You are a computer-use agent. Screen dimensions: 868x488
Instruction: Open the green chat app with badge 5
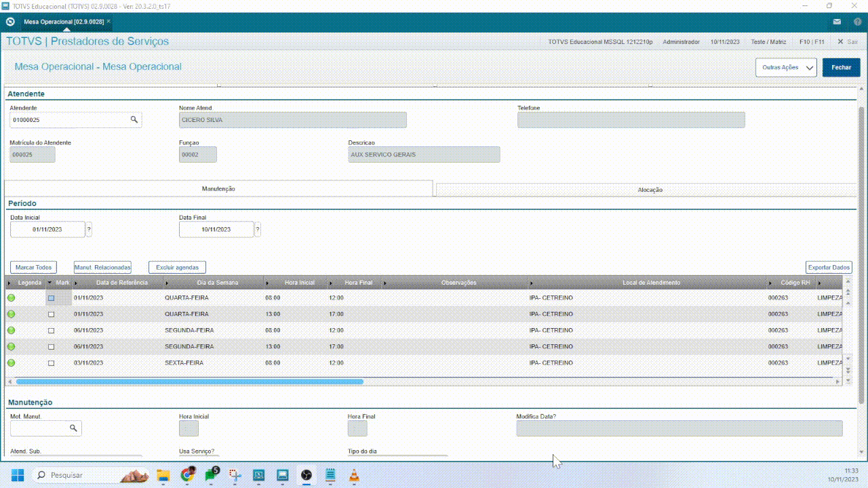tap(211, 474)
